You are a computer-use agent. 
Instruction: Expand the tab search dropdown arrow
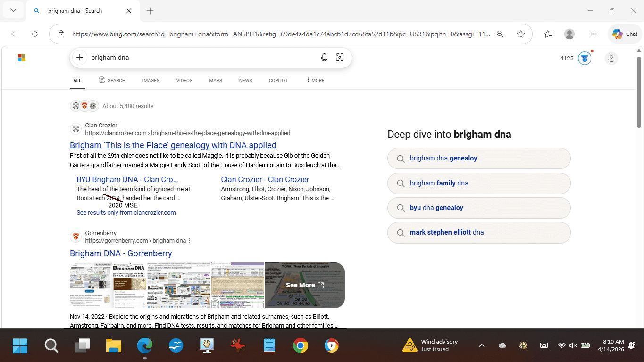click(13, 10)
